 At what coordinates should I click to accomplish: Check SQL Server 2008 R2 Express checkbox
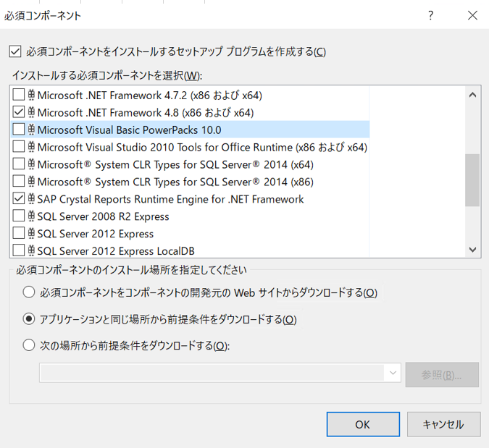click(18, 216)
